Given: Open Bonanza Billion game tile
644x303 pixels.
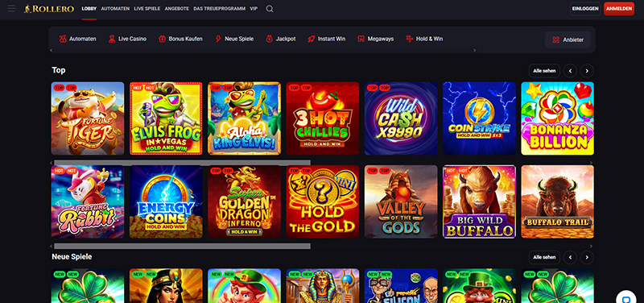Looking at the screenshot, I should click(x=557, y=118).
